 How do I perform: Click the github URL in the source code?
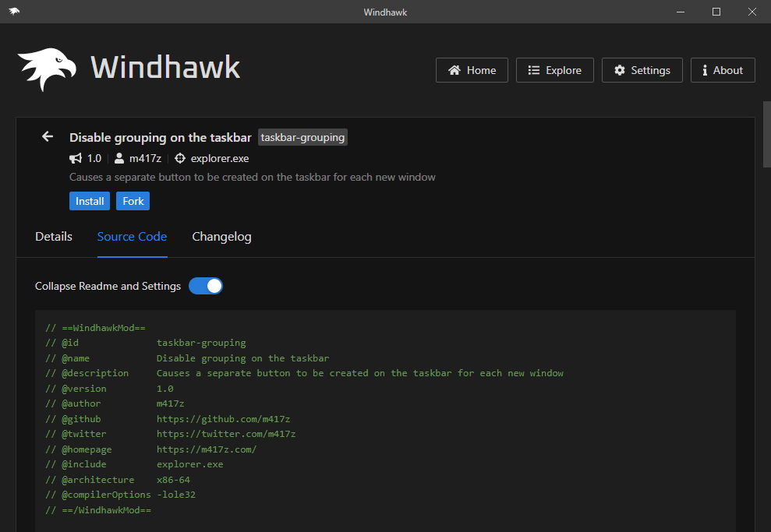point(223,419)
